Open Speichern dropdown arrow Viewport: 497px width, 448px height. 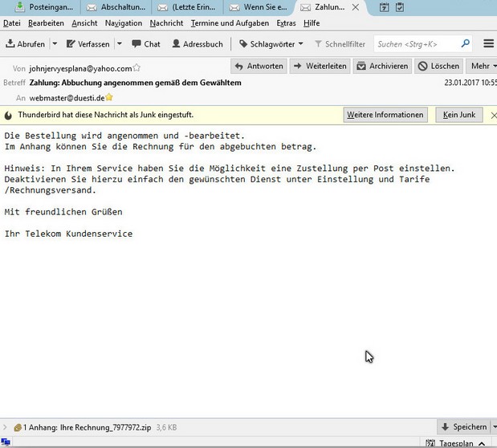494,427
